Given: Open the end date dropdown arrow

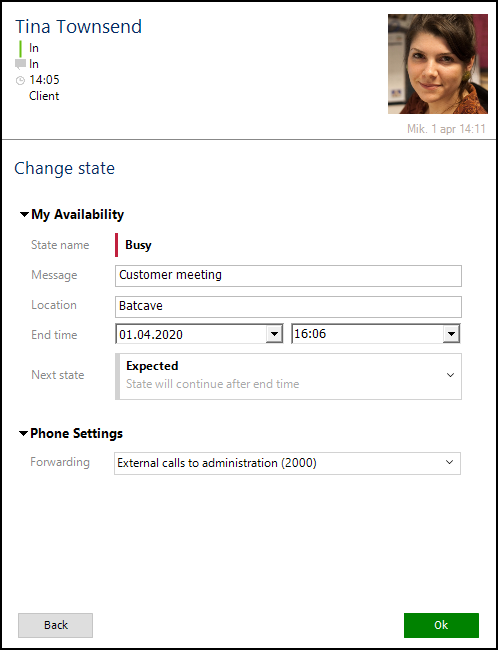Looking at the screenshot, I should click(x=274, y=334).
